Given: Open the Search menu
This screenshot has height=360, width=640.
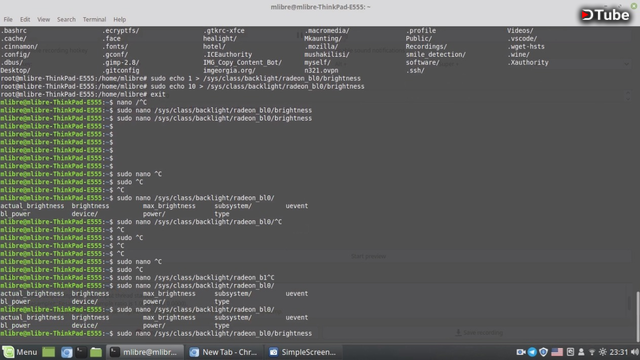Looking at the screenshot, I should click(x=66, y=19).
